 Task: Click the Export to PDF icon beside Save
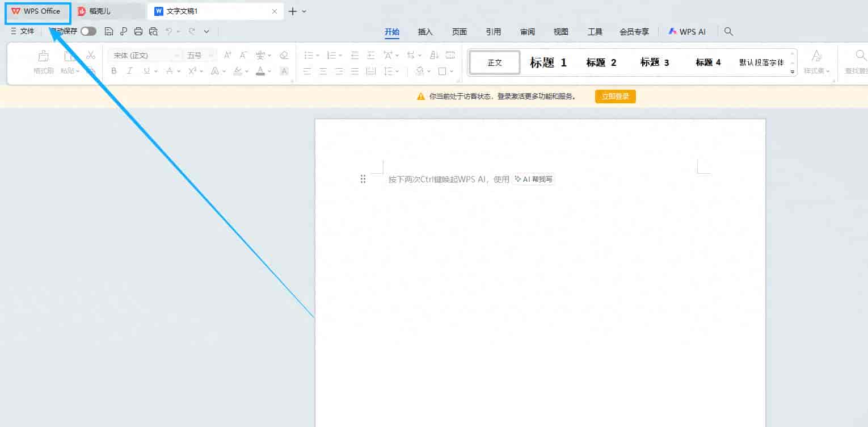[124, 32]
